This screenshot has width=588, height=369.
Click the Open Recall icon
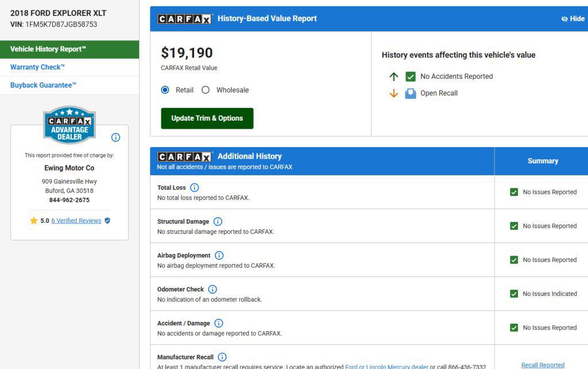tap(411, 93)
